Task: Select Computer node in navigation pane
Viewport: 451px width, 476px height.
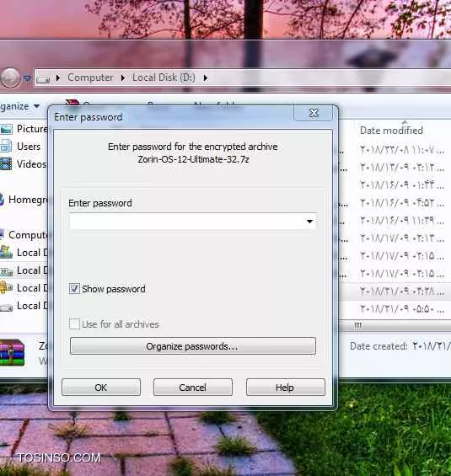Action: point(24,235)
